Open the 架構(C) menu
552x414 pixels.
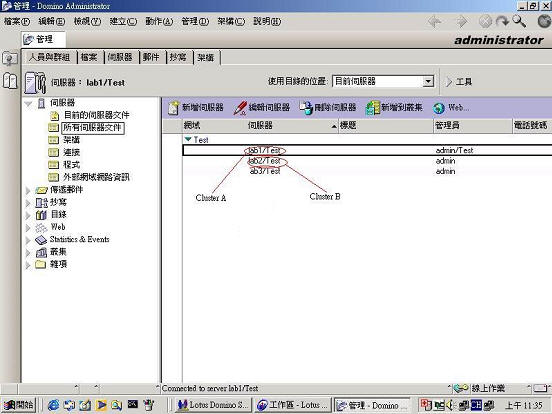point(231,21)
